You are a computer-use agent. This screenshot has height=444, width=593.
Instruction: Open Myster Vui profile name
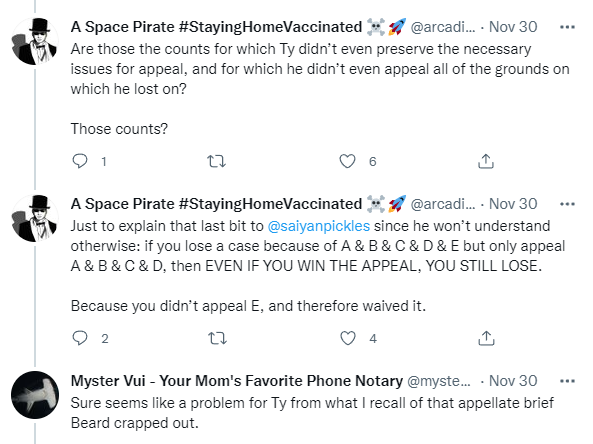[x=237, y=381]
